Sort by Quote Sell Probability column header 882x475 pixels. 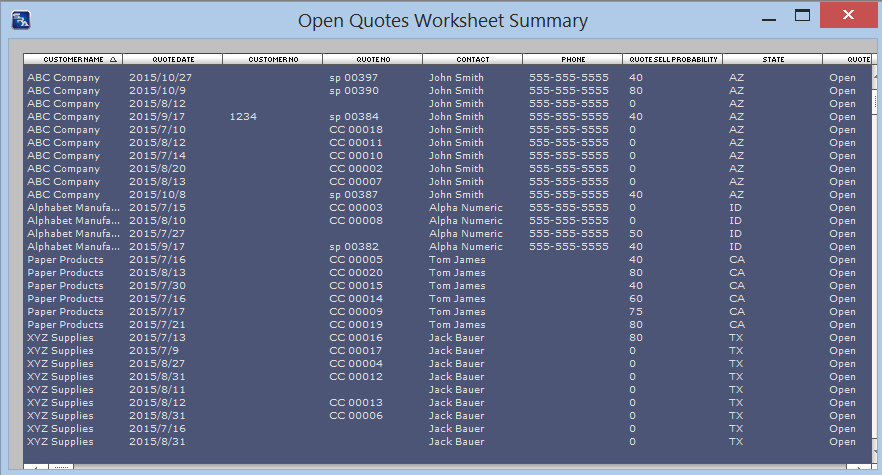point(672,60)
